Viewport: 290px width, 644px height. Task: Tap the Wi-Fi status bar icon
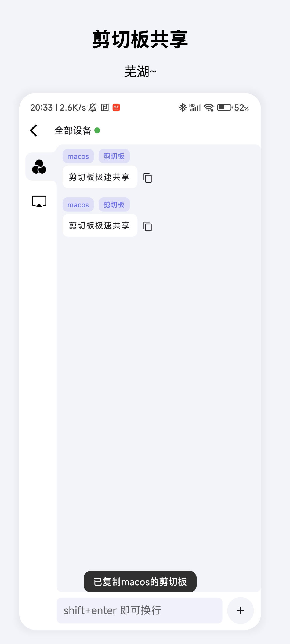(209, 108)
